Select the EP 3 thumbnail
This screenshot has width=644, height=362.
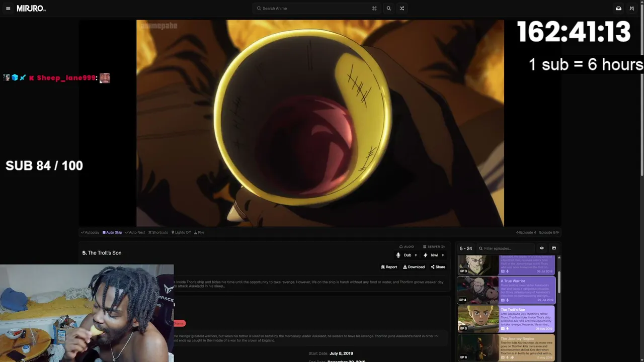pyautogui.click(x=477, y=264)
